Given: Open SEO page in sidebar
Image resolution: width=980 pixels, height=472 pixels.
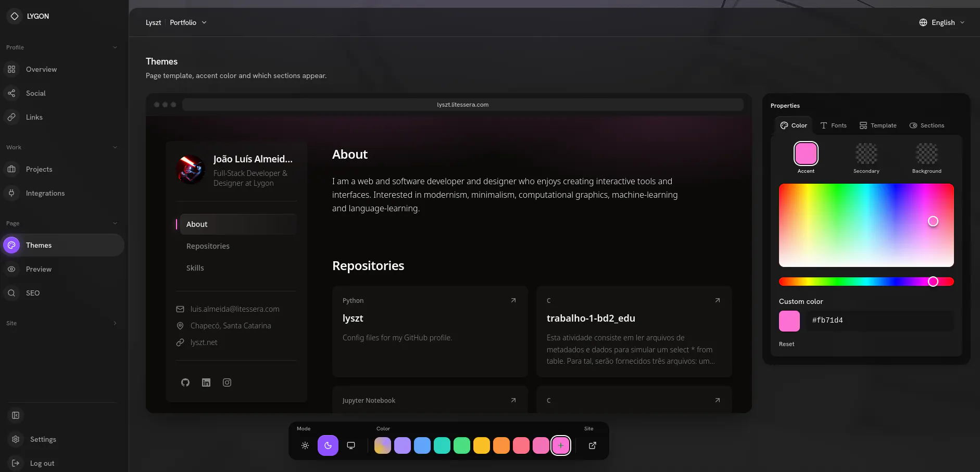Looking at the screenshot, I should coord(62,293).
